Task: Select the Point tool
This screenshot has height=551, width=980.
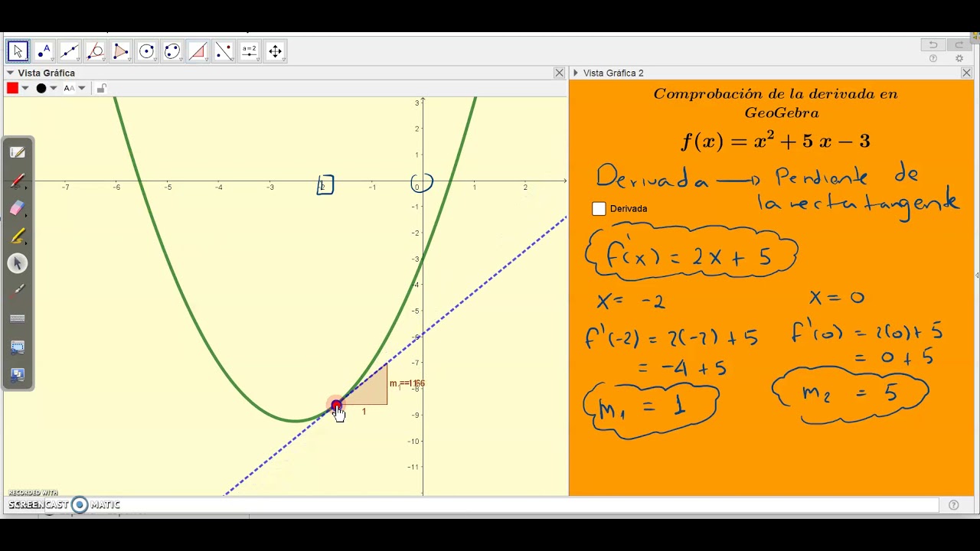Action: [x=44, y=51]
